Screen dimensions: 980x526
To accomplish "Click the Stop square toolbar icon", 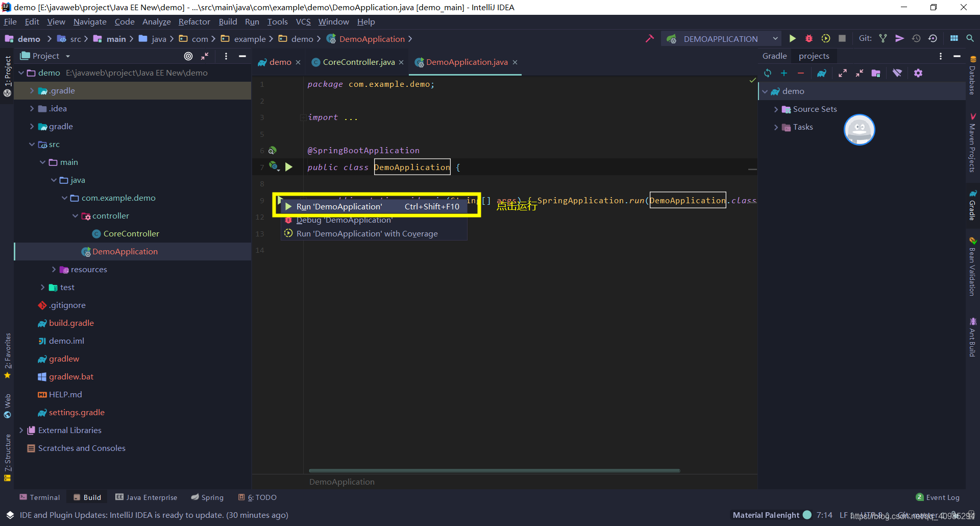I will [842, 39].
